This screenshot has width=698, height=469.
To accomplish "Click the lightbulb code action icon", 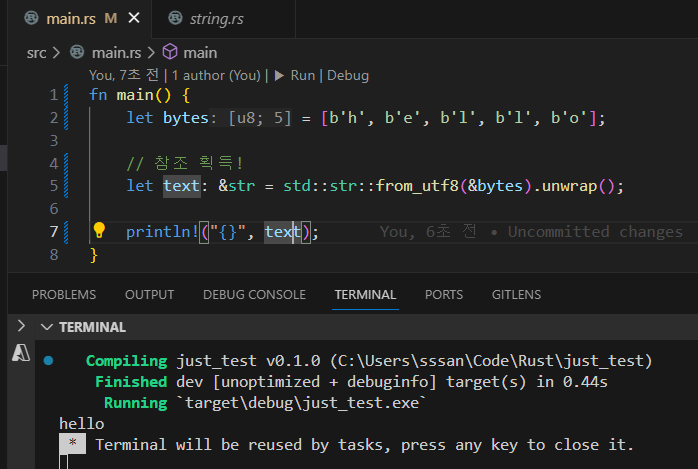I will tap(99, 231).
